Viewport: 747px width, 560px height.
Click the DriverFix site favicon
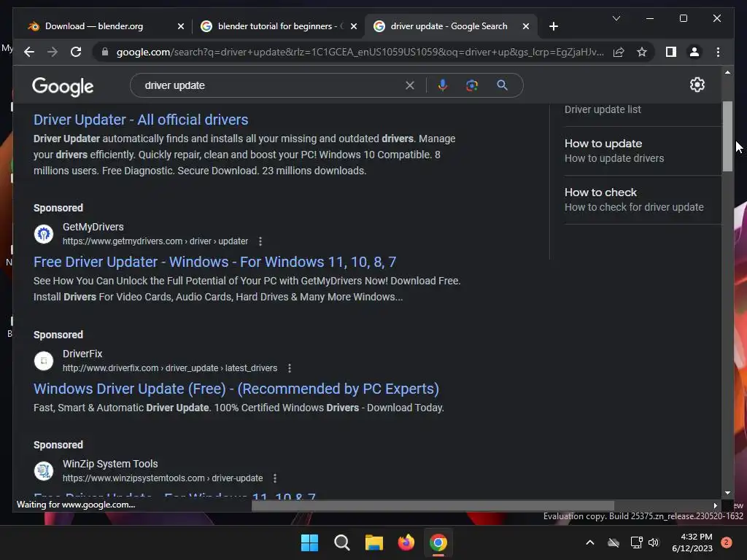44,360
